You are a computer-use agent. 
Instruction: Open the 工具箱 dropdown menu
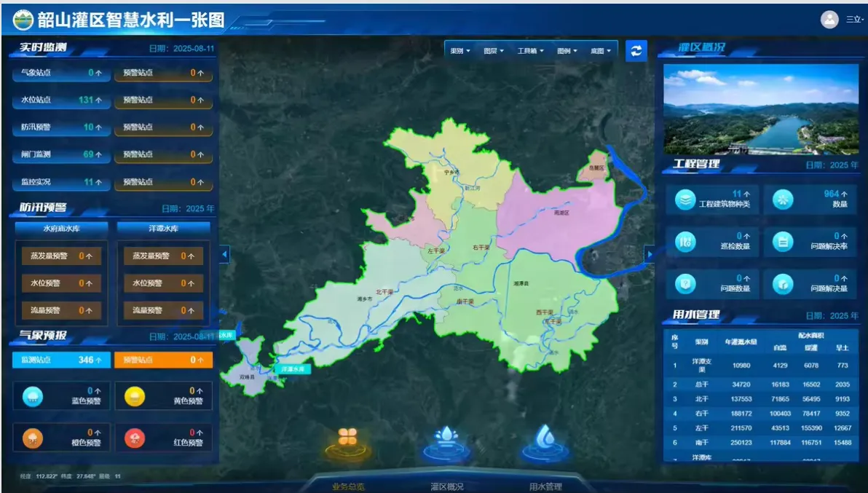pos(530,51)
